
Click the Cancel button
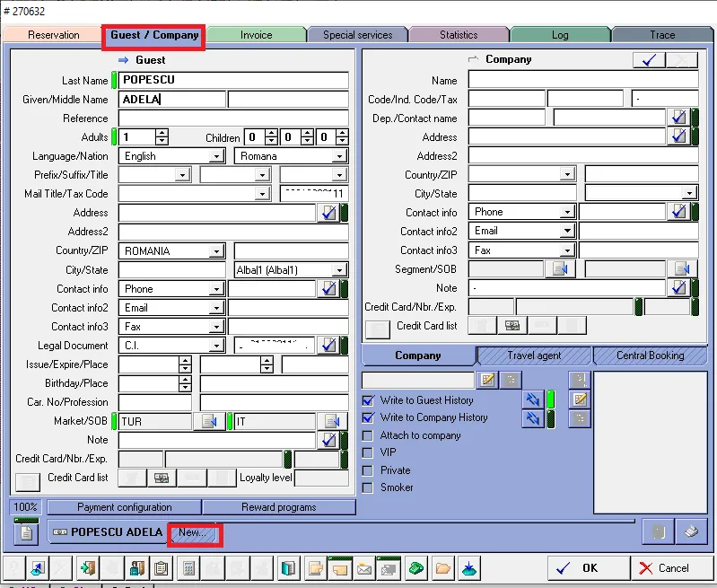click(x=672, y=568)
